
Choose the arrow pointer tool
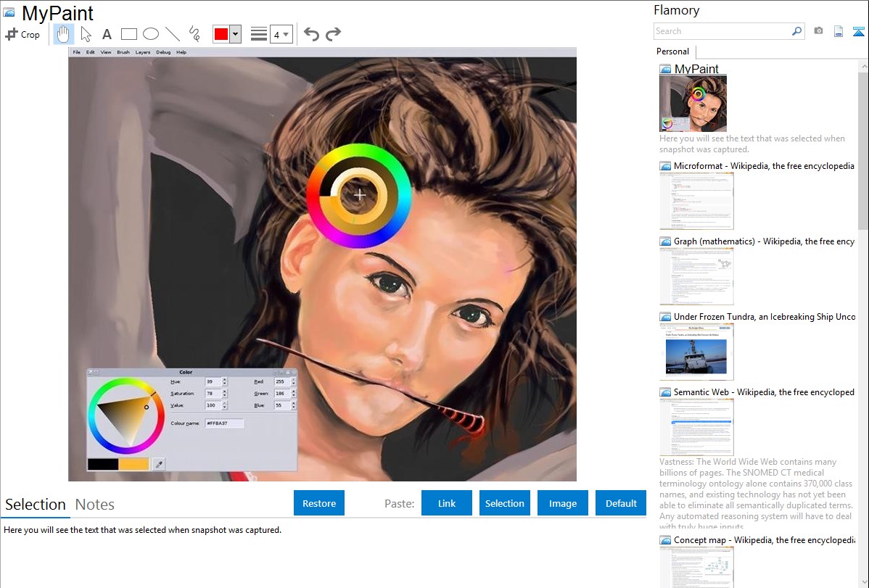[86, 34]
